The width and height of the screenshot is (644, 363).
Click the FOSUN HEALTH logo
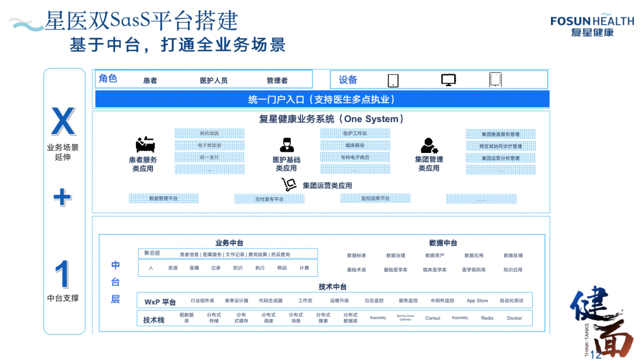592,26
